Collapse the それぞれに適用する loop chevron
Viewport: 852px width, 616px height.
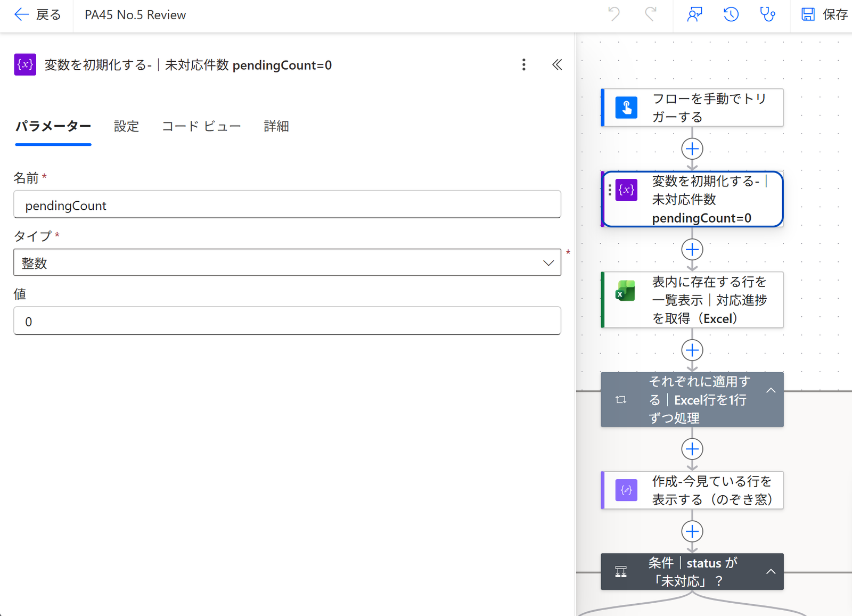tap(771, 390)
